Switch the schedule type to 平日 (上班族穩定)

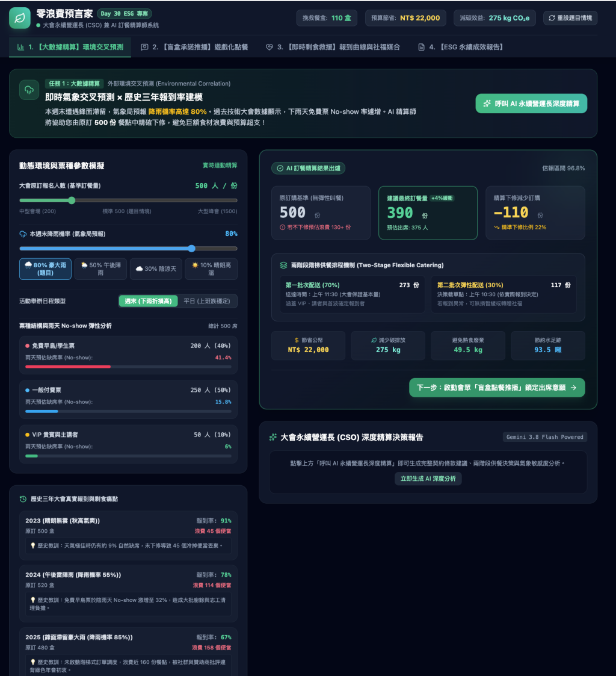207,301
